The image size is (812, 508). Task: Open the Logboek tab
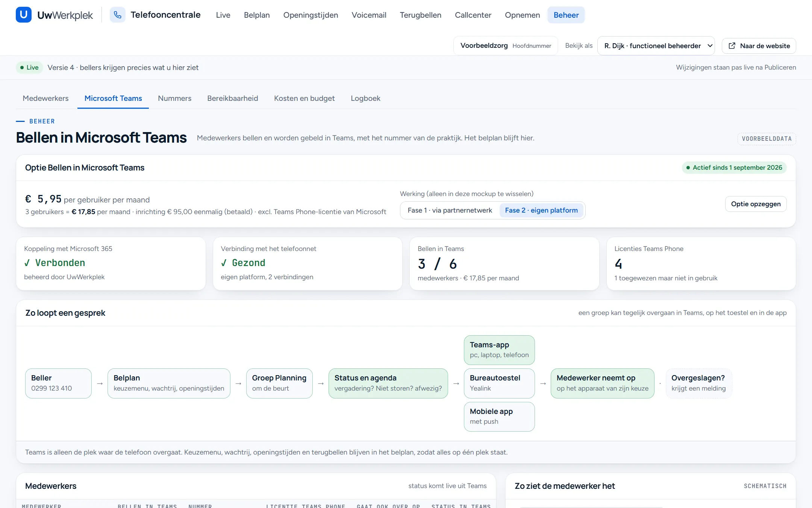click(365, 98)
